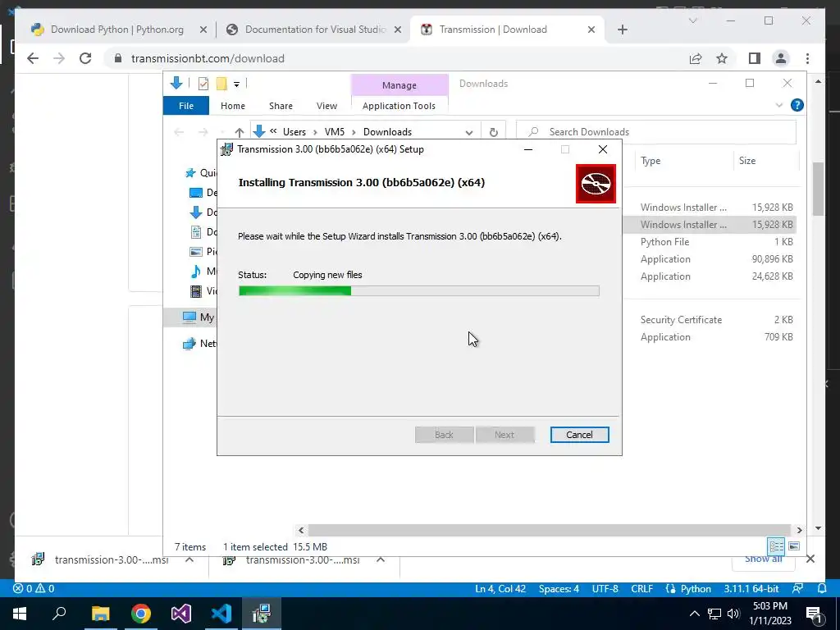Expand the Explorer ribbon chevron

click(779, 106)
